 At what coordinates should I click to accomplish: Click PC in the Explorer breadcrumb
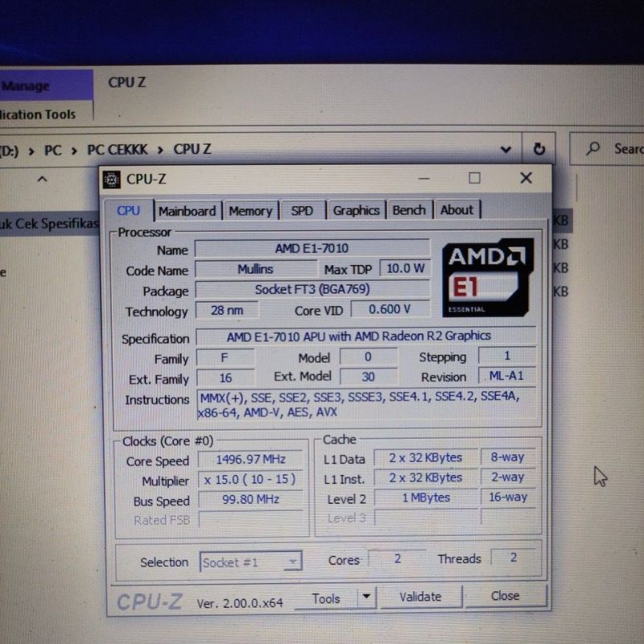[52, 151]
